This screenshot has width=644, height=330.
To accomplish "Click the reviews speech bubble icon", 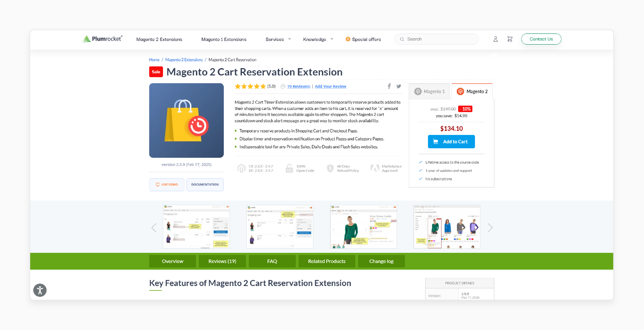I will [x=283, y=86].
